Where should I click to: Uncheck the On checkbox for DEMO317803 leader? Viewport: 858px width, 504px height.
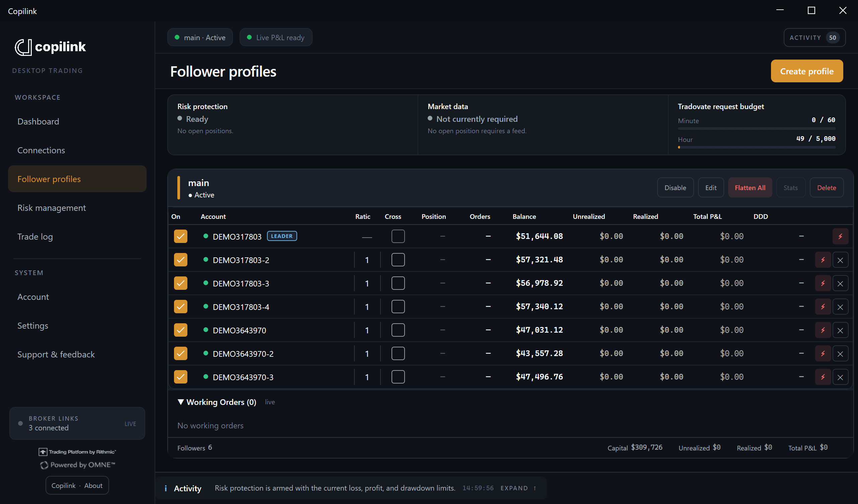point(180,236)
